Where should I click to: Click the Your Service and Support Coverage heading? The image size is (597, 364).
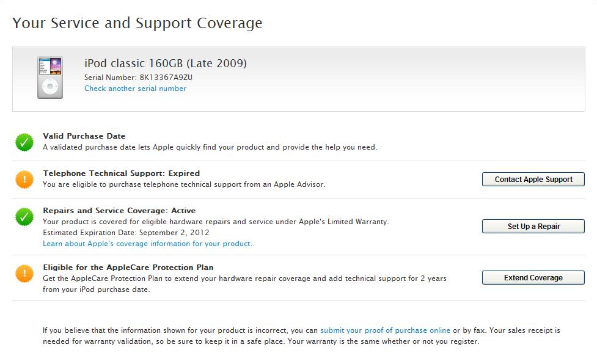point(137,23)
